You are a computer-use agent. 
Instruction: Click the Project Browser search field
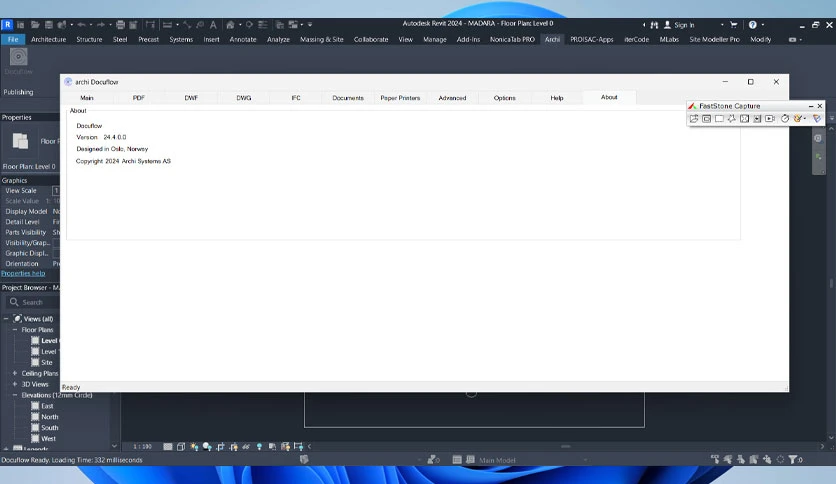point(32,302)
